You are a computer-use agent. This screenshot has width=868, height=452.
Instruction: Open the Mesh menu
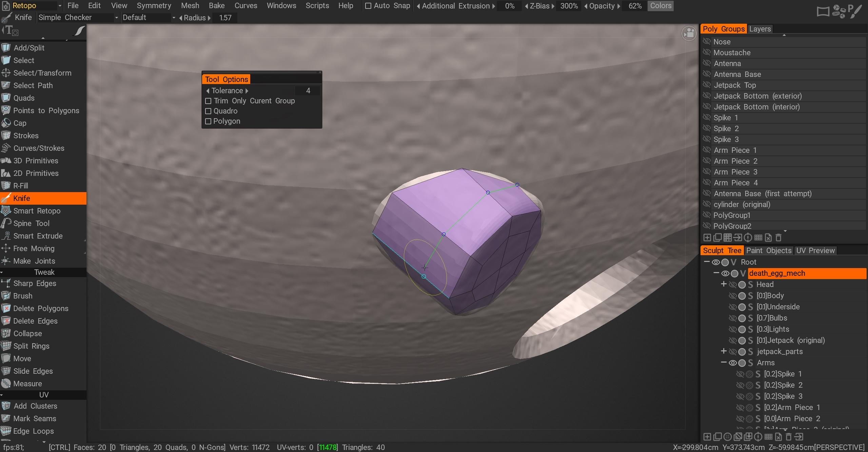tap(190, 5)
